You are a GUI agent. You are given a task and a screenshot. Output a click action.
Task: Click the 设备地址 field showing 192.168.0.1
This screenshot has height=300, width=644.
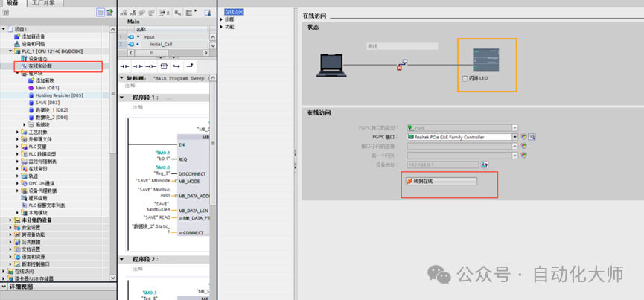443,165
